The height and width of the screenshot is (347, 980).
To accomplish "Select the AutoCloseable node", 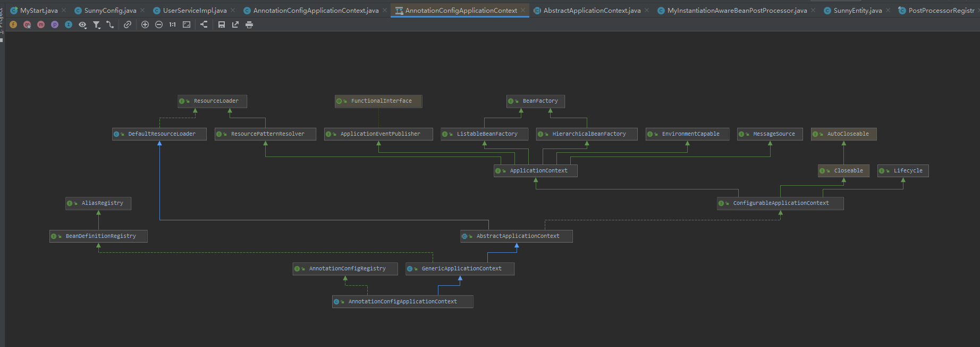I will tap(844, 134).
